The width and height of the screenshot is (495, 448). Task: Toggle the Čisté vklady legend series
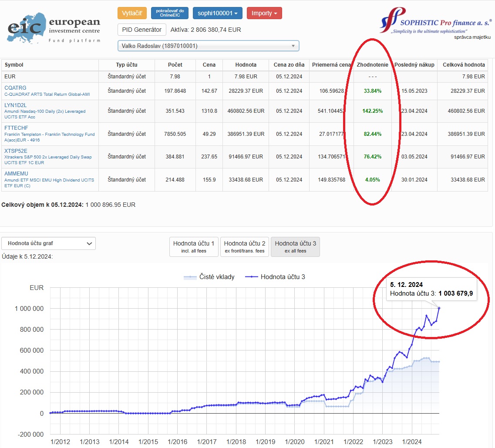click(x=209, y=277)
